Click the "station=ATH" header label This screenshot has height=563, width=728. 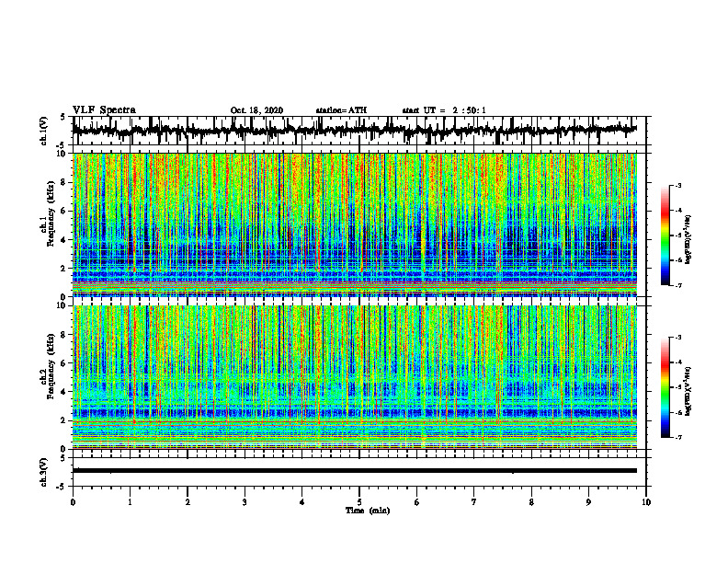[x=341, y=110]
